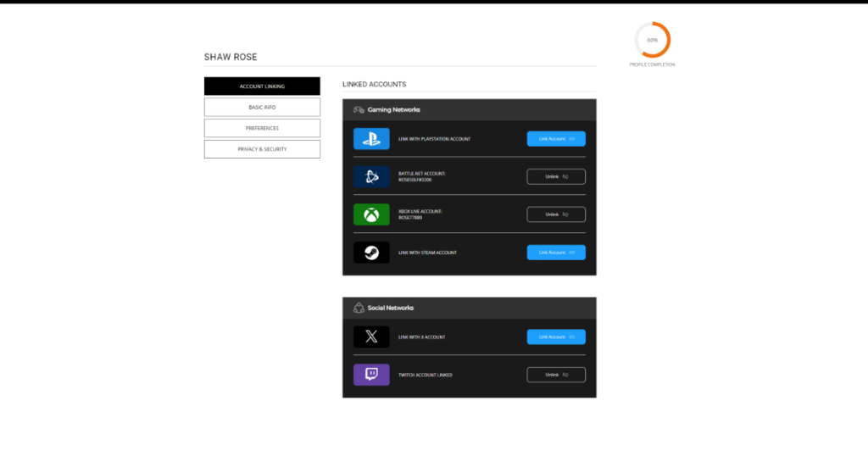The image size is (868, 456).
Task: Click the Battle.net logo icon
Action: 371,176
